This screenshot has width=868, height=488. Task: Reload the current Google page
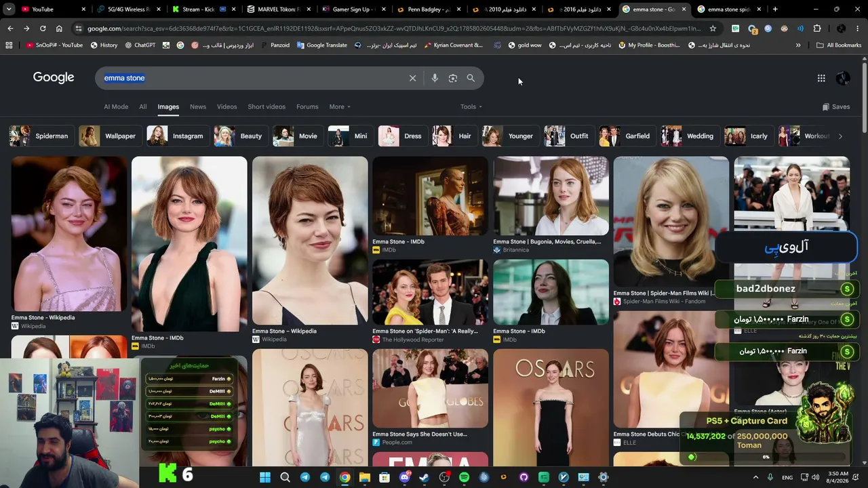(x=43, y=28)
